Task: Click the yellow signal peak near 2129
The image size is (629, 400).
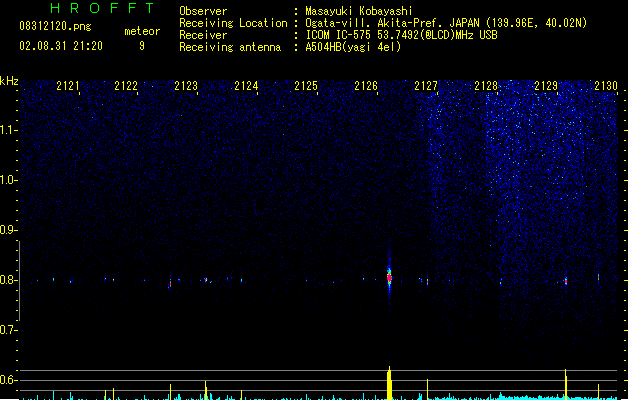Action: click(566, 384)
